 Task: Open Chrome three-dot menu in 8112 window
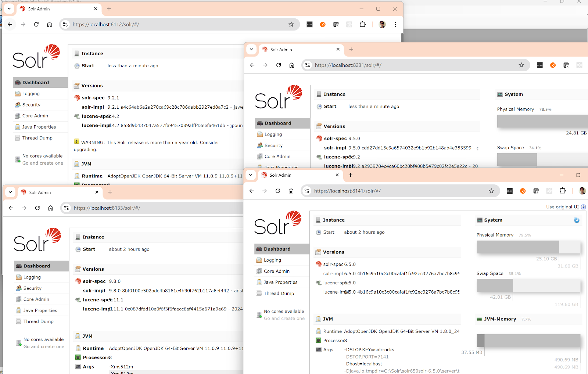click(x=395, y=24)
